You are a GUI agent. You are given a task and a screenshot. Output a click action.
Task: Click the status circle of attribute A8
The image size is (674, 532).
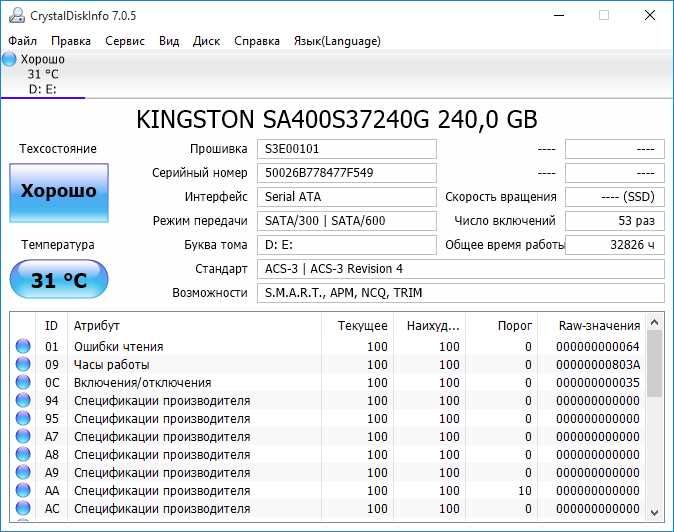click(23, 454)
